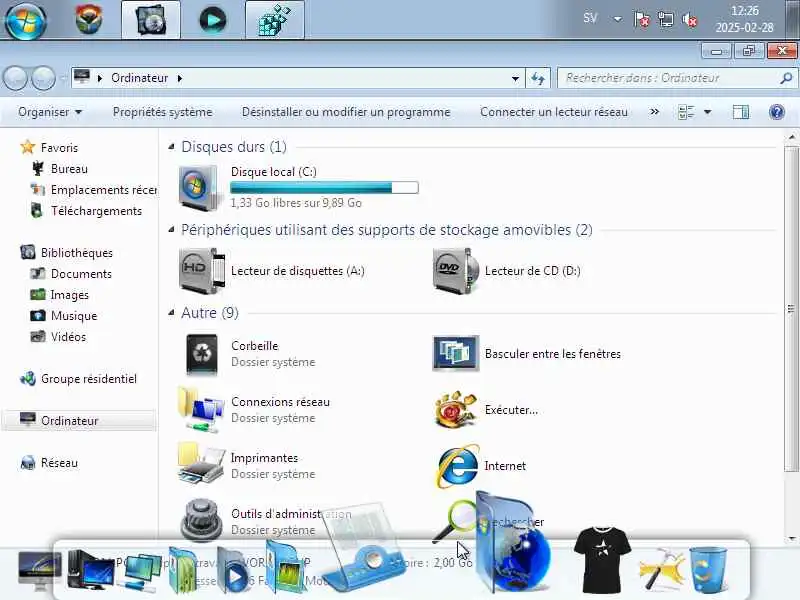Open the network computers dock icon

tap(140, 573)
